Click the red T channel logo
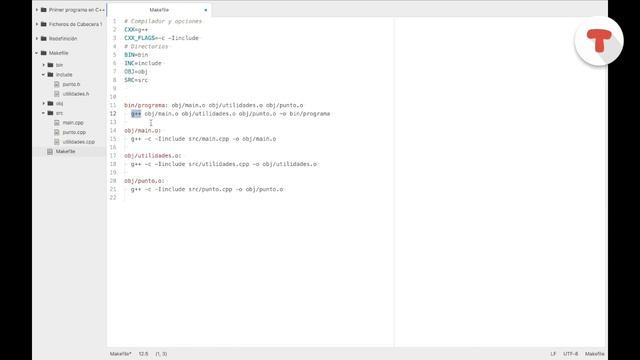 (599, 41)
